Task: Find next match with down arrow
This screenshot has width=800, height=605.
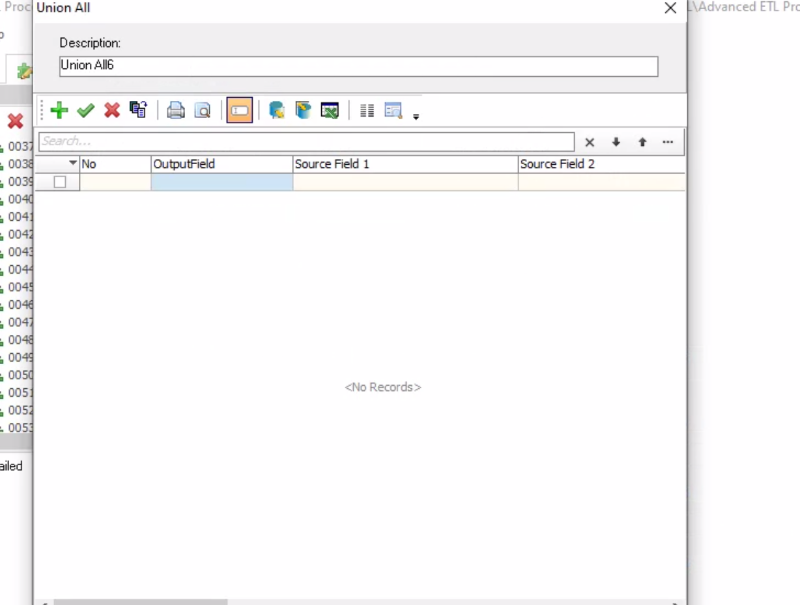Action: (616, 142)
